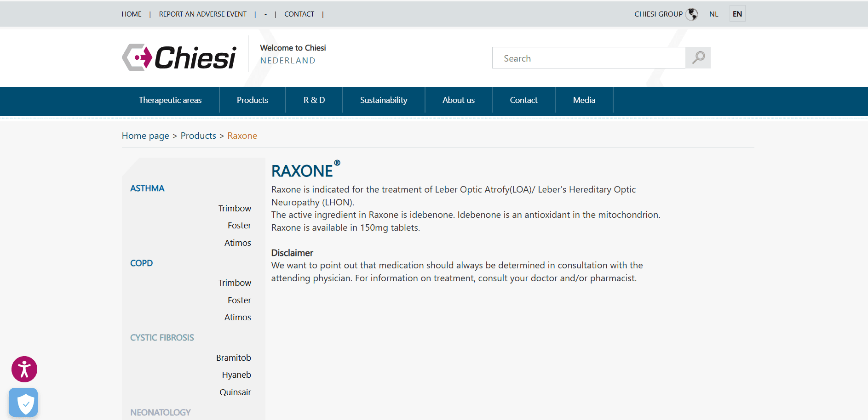Viewport: 868px width, 420px height.
Task: Click 'NEDERLAND' text under the welcome line
Action: pyautogui.click(x=288, y=61)
